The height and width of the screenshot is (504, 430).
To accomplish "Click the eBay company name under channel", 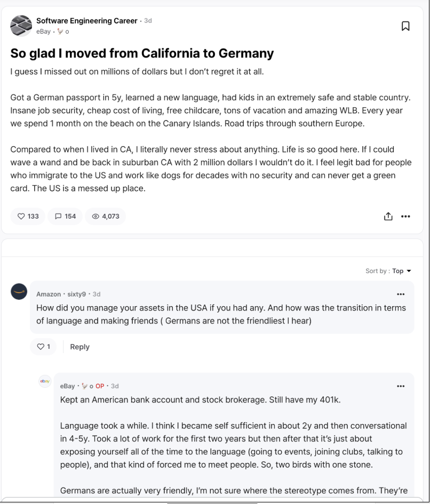I will [43, 31].
